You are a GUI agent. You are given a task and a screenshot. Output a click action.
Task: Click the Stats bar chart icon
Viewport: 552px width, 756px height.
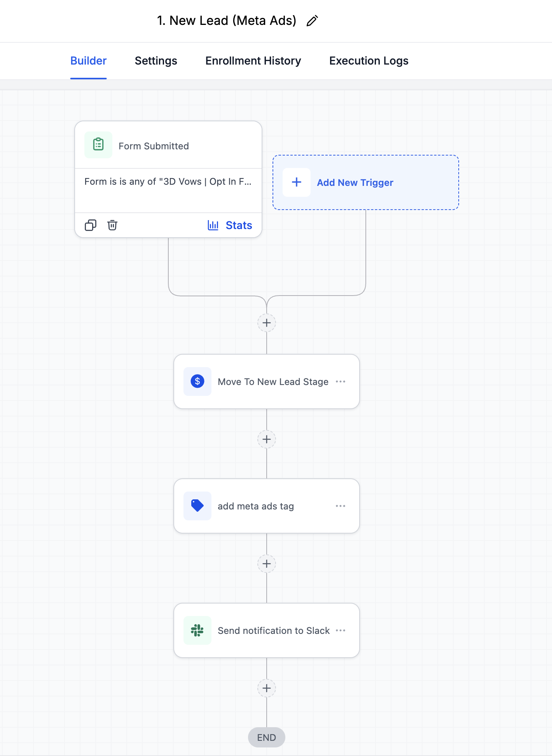(x=213, y=225)
